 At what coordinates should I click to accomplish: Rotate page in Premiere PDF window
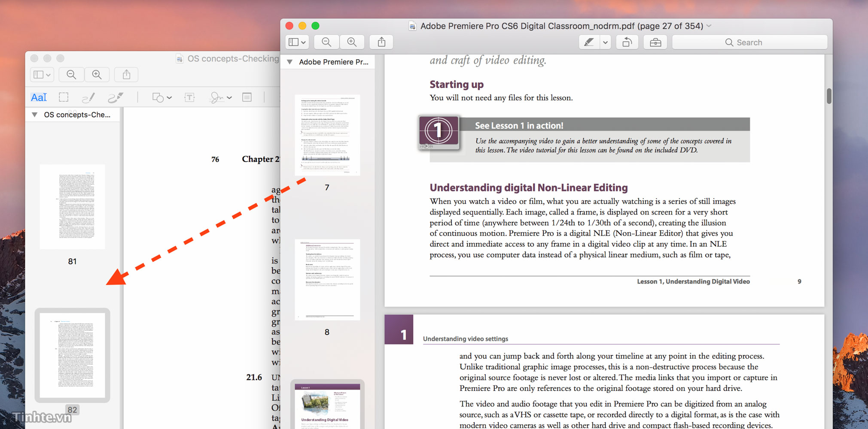627,42
